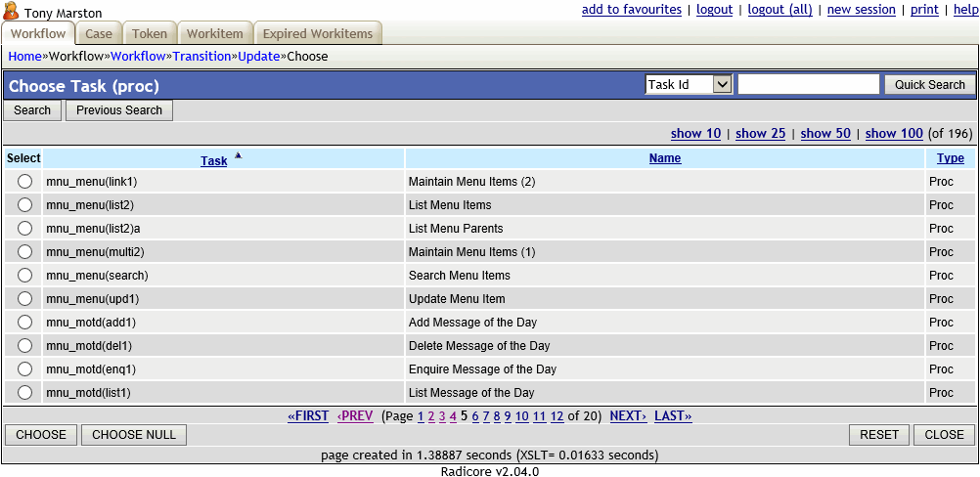The height and width of the screenshot is (477, 980).
Task: Sort the table by Name column header
Action: pos(665,158)
